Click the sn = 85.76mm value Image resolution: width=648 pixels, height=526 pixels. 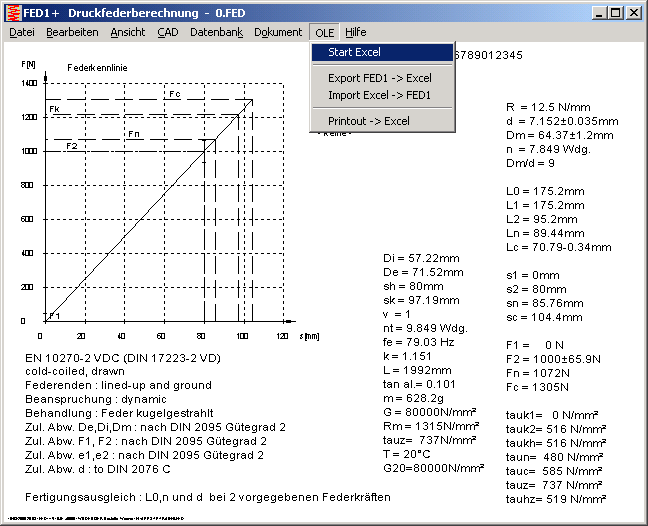click(545, 303)
